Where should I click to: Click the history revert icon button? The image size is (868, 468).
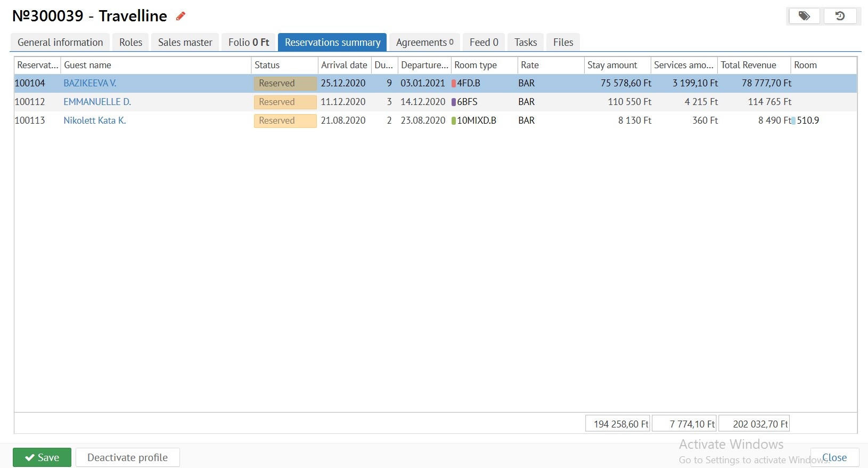pyautogui.click(x=840, y=16)
